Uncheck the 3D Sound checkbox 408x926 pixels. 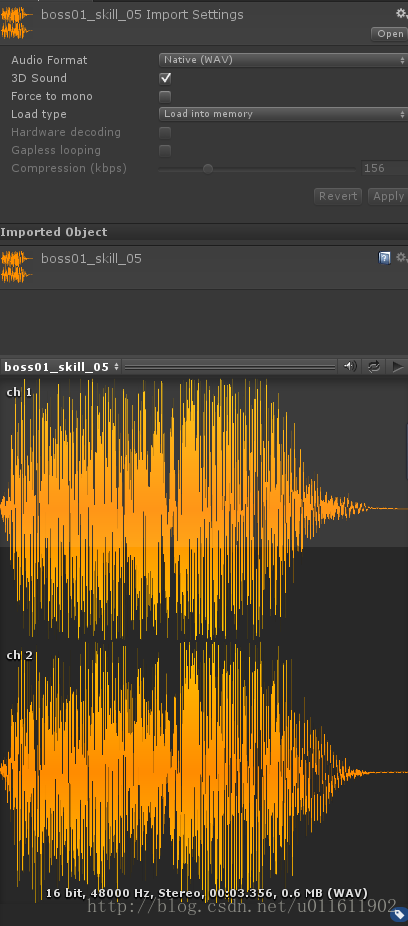[x=165, y=78]
